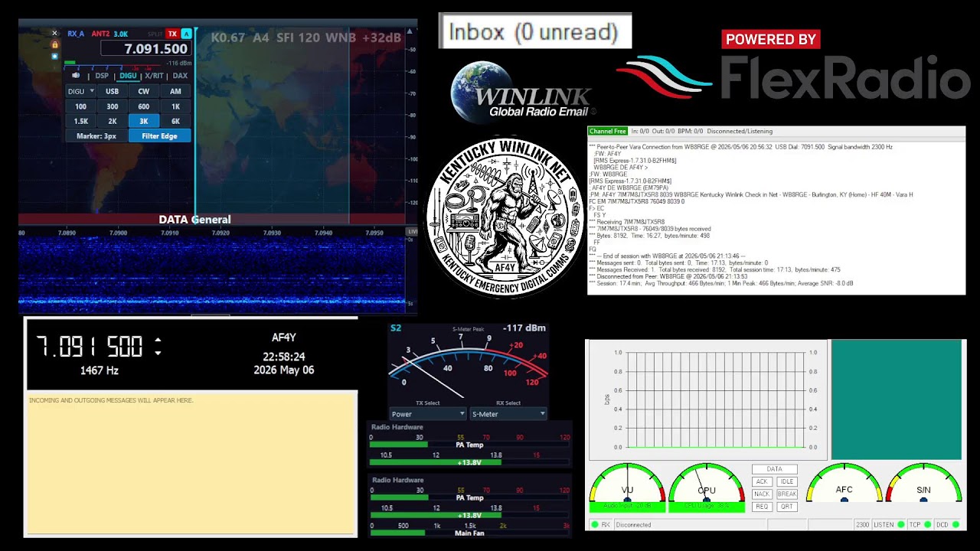Open the TX Select Power dropdown
The width and height of the screenshot is (980, 551).
click(x=428, y=414)
